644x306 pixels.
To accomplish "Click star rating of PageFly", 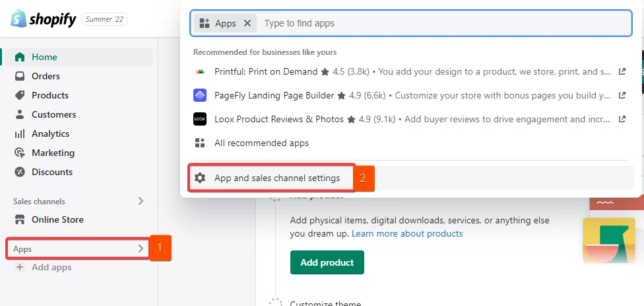I will click(x=341, y=96).
